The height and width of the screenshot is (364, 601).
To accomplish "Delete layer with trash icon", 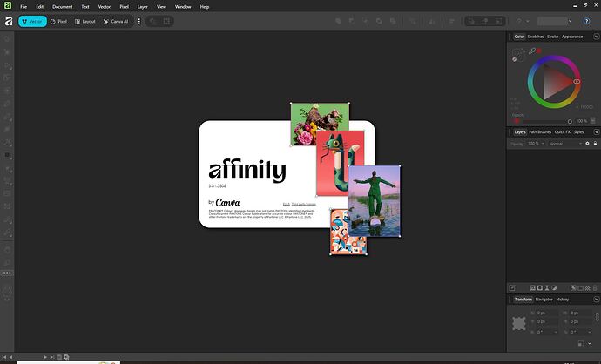I will pos(595,287).
